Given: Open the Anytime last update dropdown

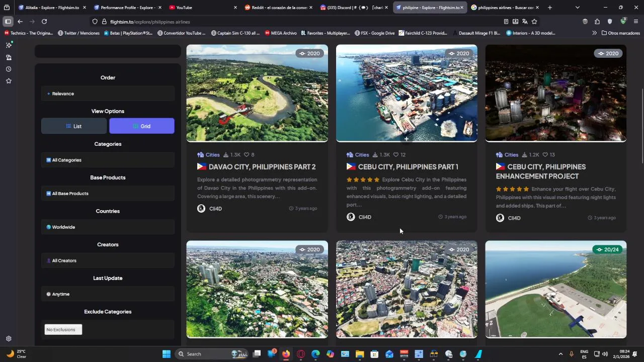Looking at the screenshot, I should (108, 294).
